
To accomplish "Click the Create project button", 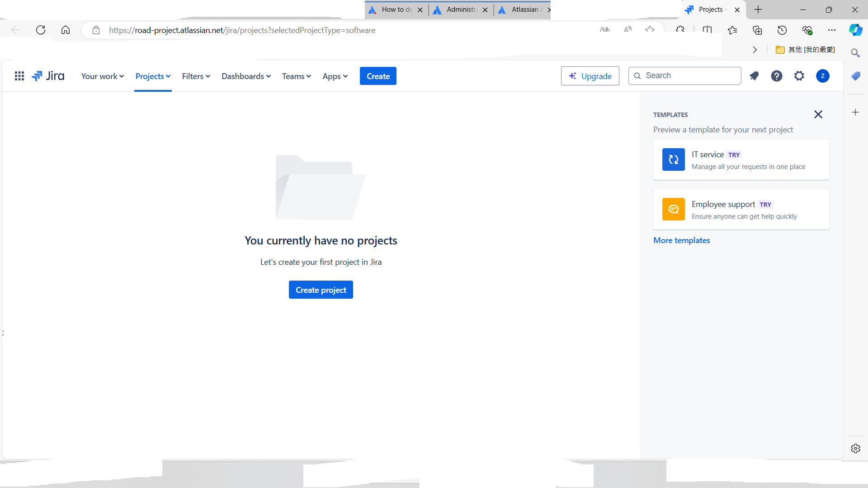I will tap(321, 290).
